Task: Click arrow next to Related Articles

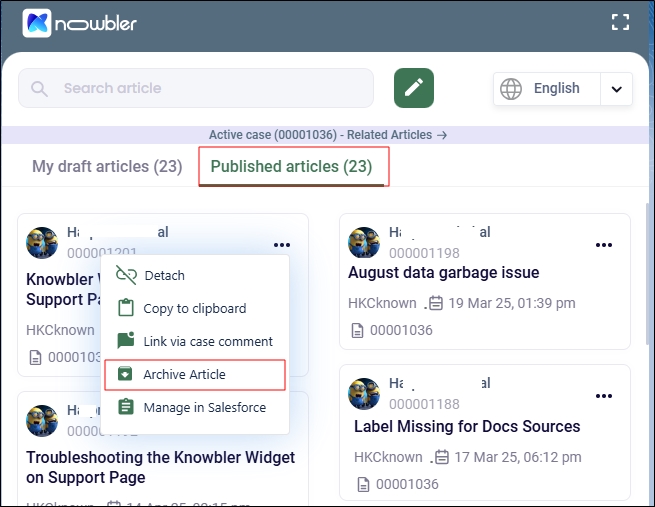Action: click(442, 135)
